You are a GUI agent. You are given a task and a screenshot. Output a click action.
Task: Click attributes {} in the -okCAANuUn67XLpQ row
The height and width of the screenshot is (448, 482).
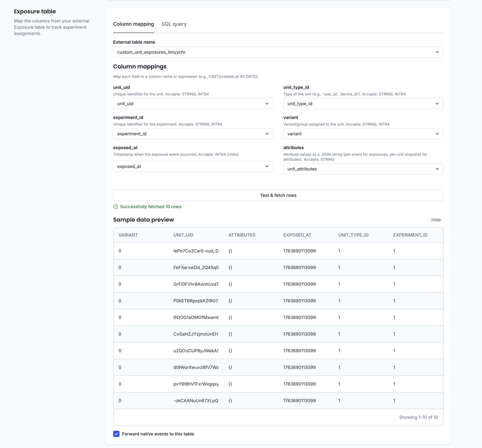pyautogui.click(x=230, y=401)
